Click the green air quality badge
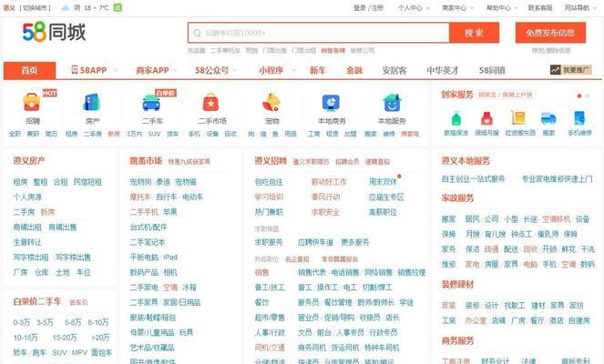 click(x=118, y=7)
